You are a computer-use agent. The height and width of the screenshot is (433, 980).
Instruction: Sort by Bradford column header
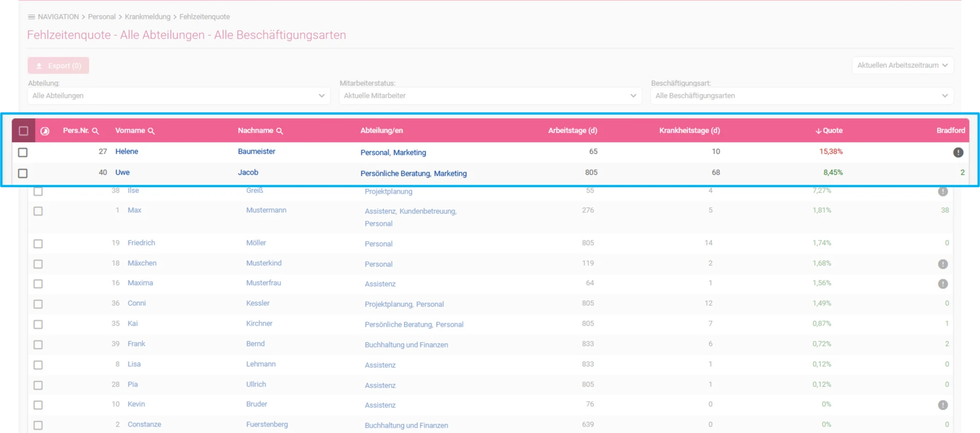pyautogui.click(x=951, y=131)
